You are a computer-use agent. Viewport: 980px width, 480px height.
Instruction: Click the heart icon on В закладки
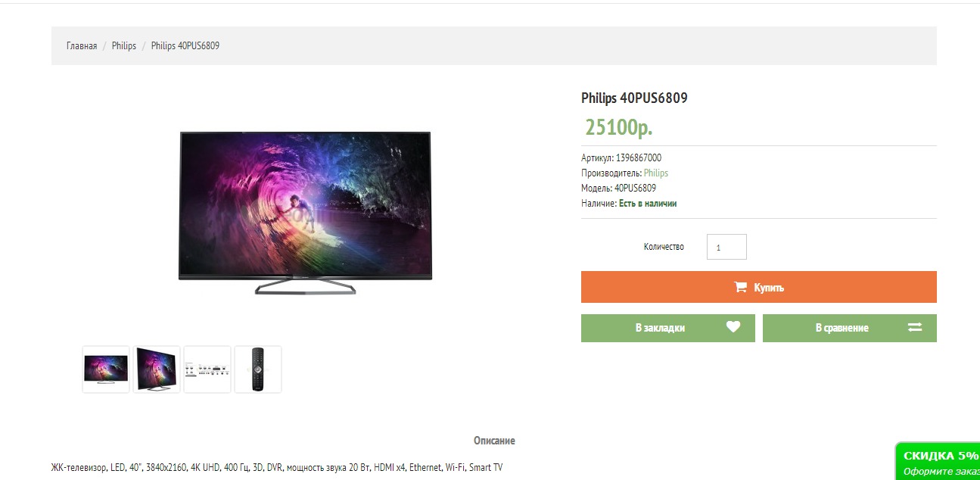pyautogui.click(x=733, y=327)
